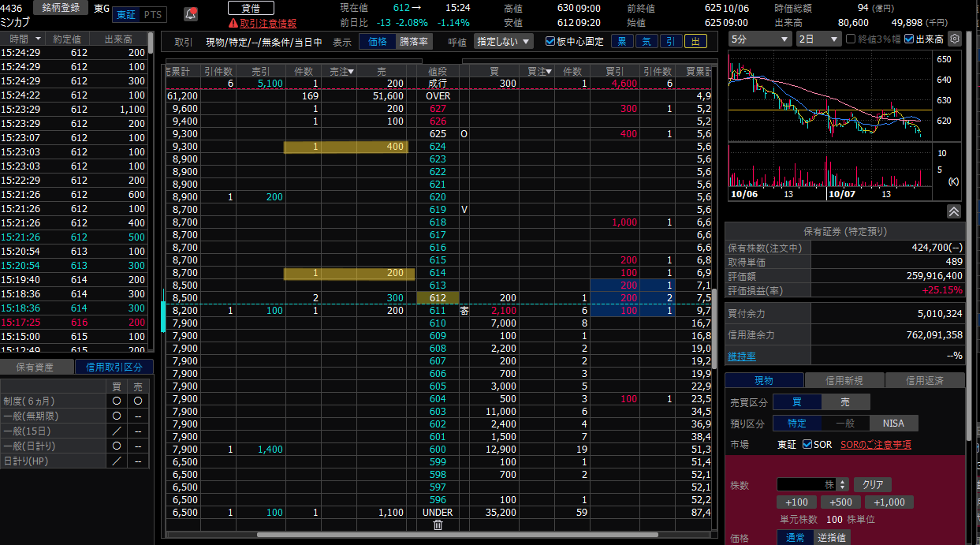The width and height of the screenshot is (980, 545).
Task: Click the 銘柄登録 button
Action: 60,8
